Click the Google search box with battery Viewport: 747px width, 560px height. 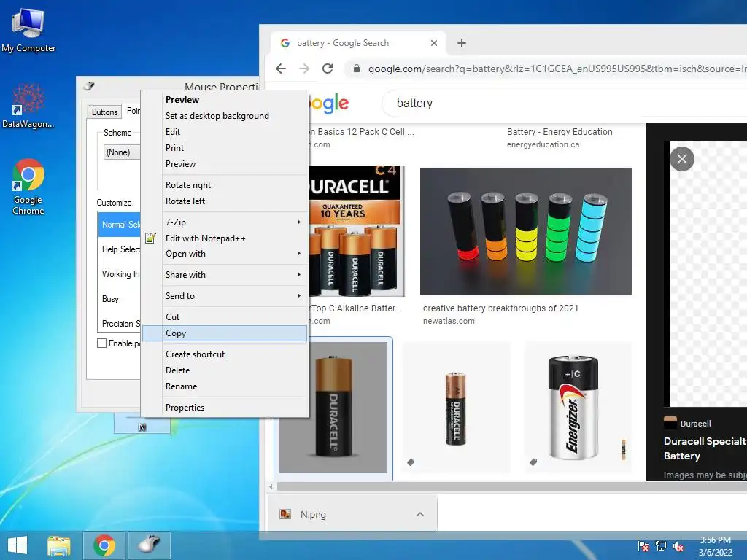565,104
